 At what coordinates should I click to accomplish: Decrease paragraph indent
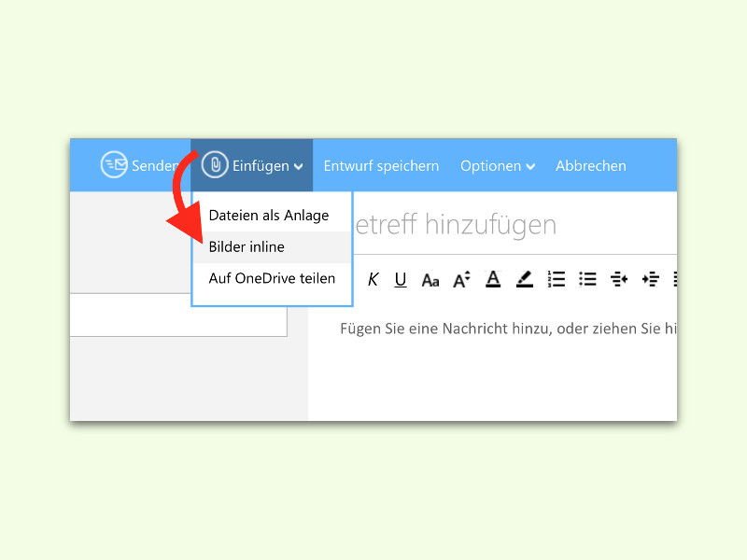click(x=619, y=279)
